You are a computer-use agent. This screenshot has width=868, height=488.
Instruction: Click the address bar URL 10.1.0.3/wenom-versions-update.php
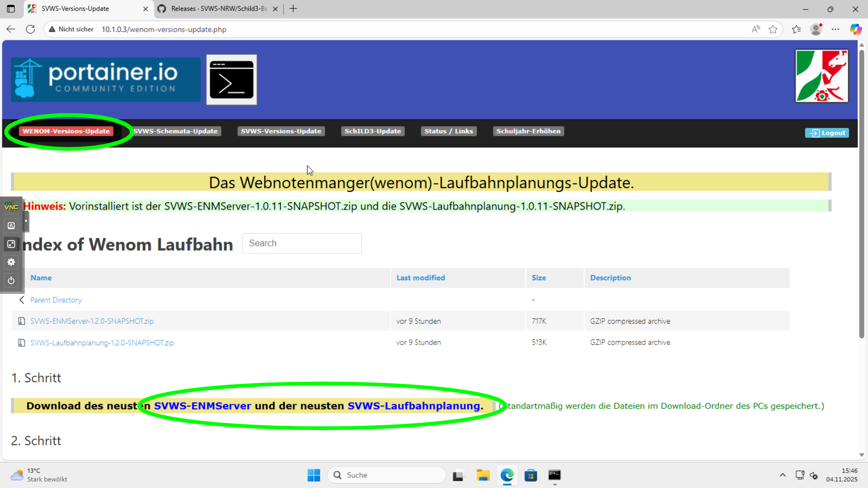(x=164, y=29)
